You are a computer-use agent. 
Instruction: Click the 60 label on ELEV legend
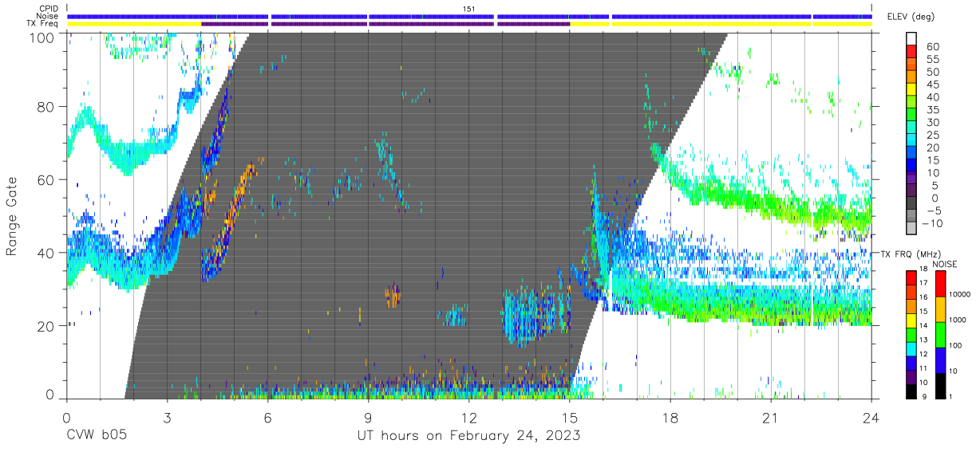coord(931,46)
